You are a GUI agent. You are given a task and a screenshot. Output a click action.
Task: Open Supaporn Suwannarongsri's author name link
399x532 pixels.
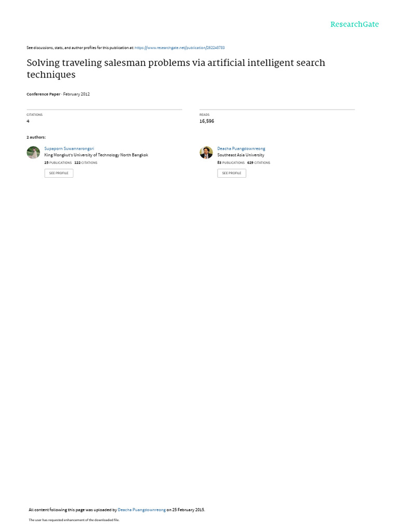(69, 149)
